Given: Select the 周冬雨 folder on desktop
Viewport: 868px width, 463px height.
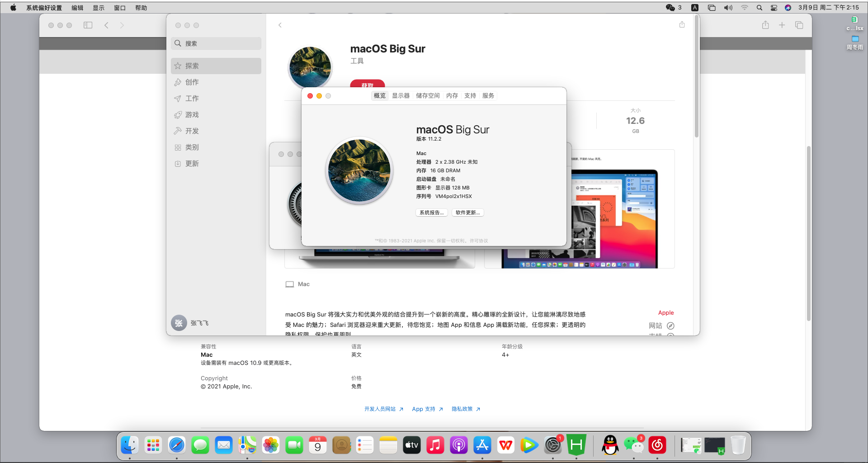Looking at the screenshot, I should pos(854,43).
